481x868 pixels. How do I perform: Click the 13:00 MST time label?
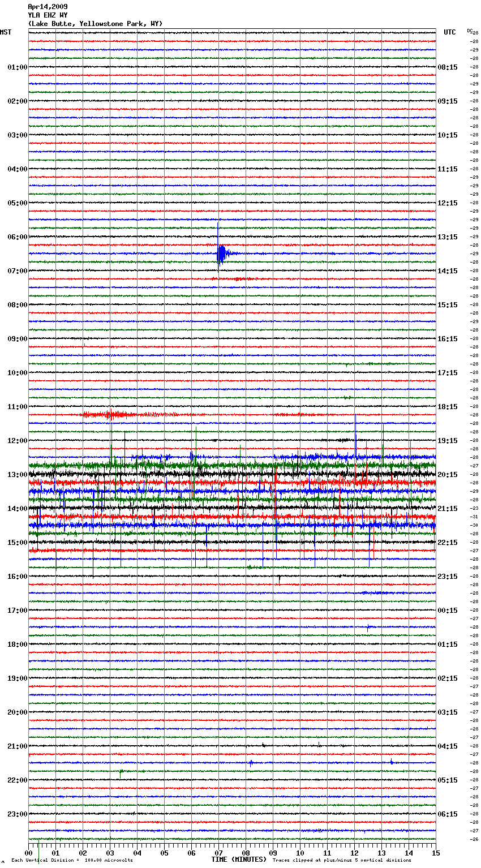(x=17, y=475)
